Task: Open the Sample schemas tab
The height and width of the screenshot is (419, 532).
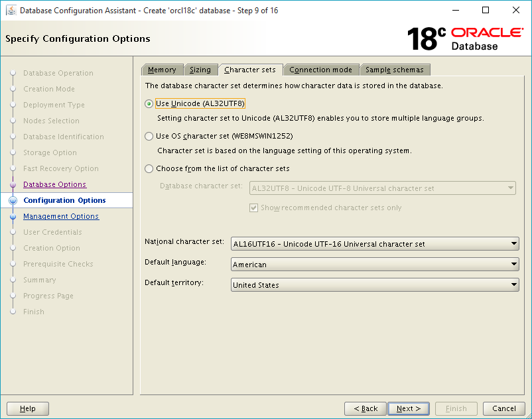Action: (x=395, y=70)
